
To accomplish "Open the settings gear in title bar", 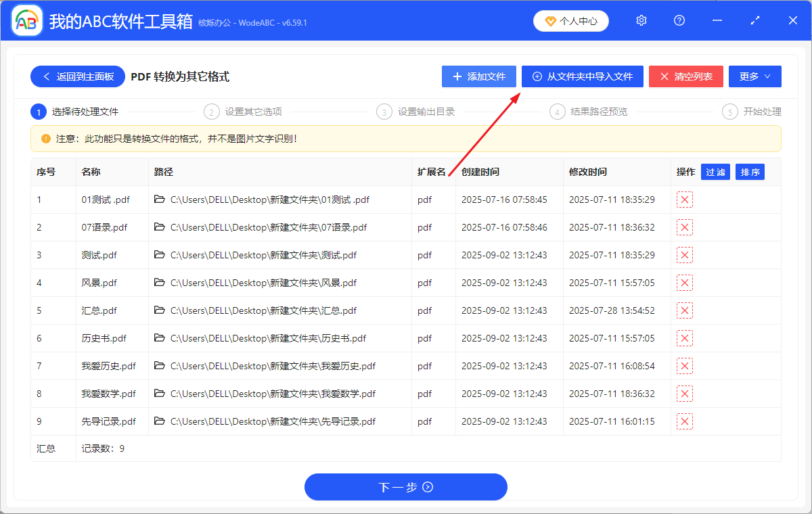I will [x=641, y=20].
